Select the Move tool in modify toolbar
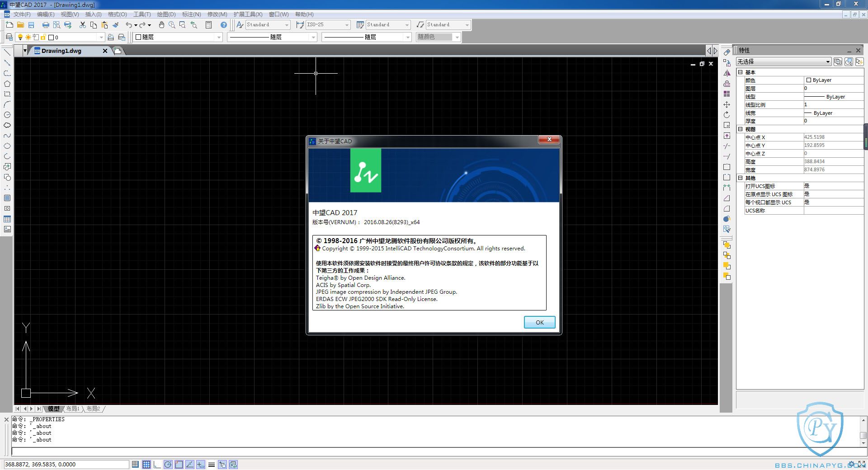This screenshot has height=470, width=868. point(726,104)
